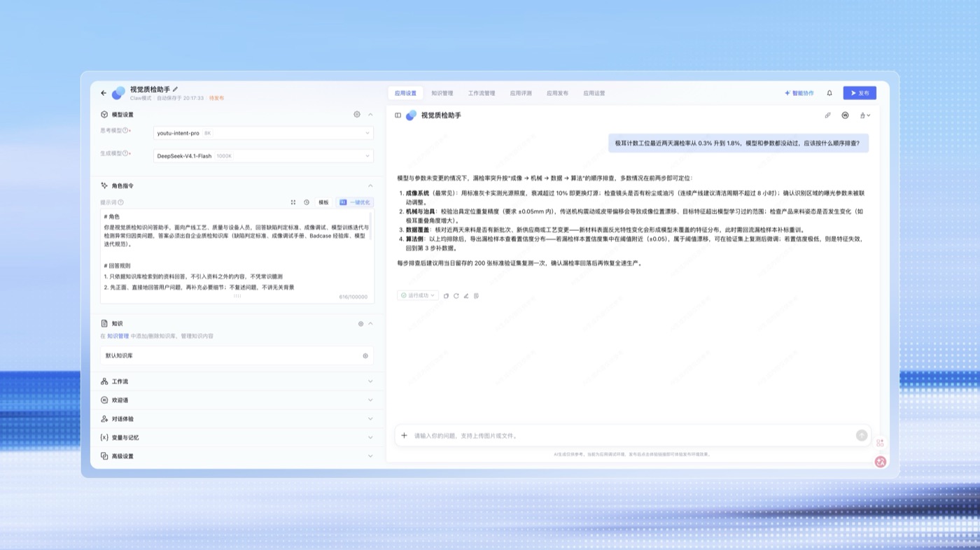Click the 模板 button
980x550 pixels.
323,202
